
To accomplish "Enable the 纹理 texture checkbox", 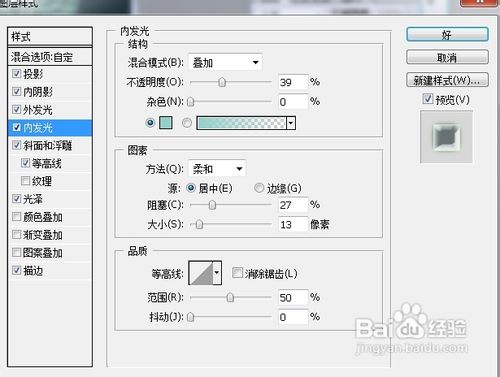I will (25, 181).
